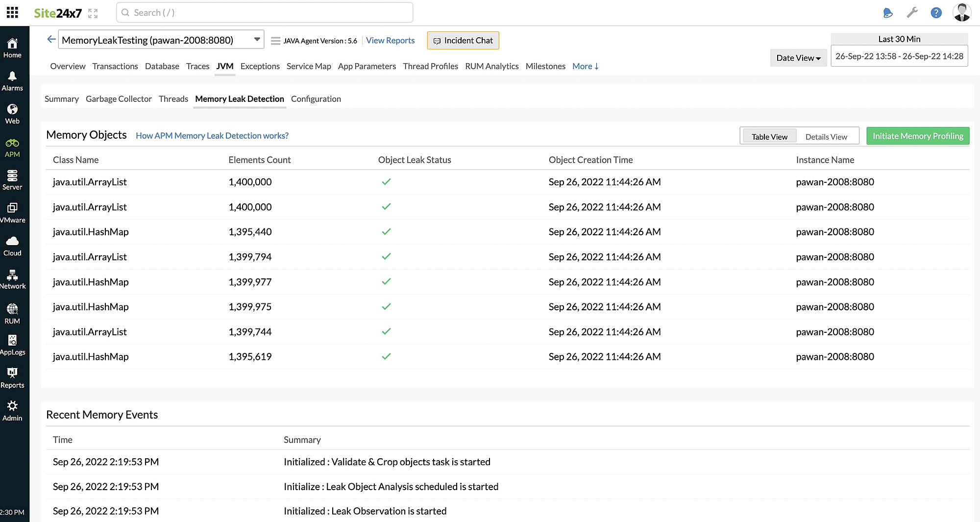The image size is (980, 522).
Task: Open How APM Memory Leak Detection works link
Action: click(212, 136)
